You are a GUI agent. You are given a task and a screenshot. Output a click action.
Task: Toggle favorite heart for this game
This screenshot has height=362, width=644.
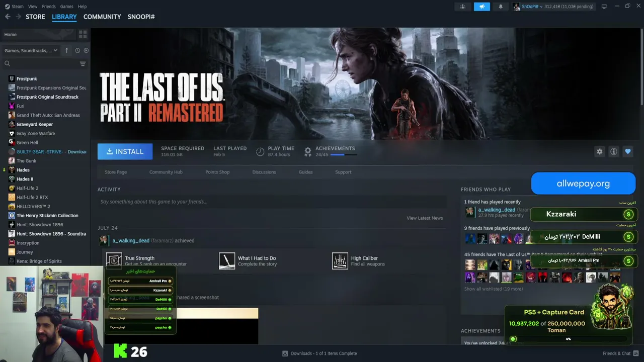(627, 151)
